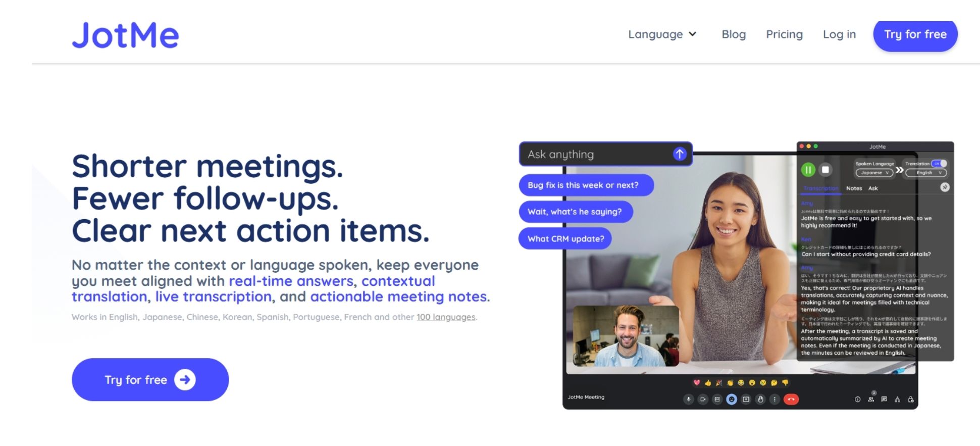Select 'Wait, what's he saying?' suggestion
This screenshot has width=980, height=446.
[x=576, y=212]
